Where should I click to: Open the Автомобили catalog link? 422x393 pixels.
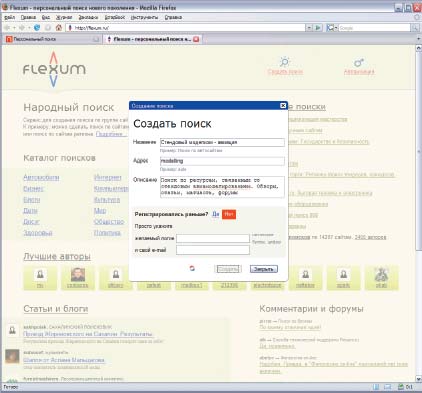pos(41,177)
